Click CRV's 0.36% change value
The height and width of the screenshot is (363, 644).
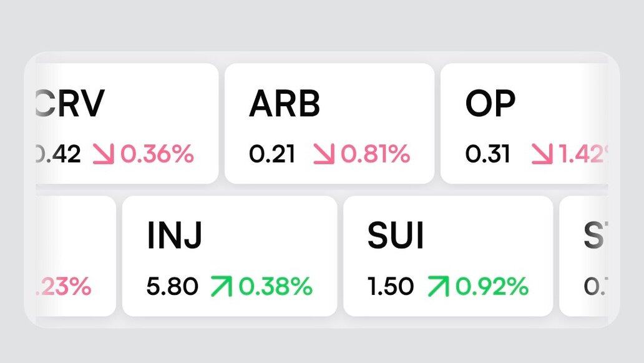pyautogui.click(x=157, y=154)
